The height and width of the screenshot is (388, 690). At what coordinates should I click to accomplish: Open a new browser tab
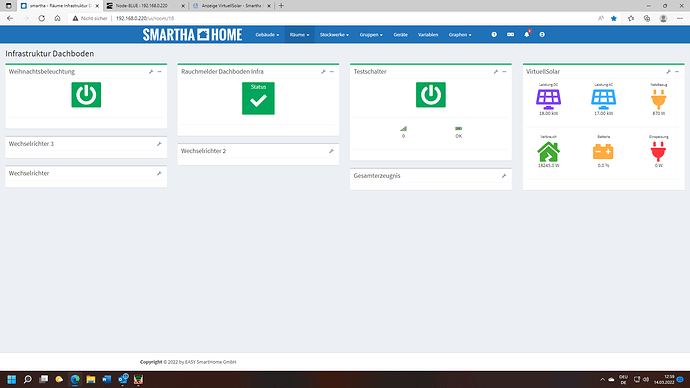click(281, 6)
